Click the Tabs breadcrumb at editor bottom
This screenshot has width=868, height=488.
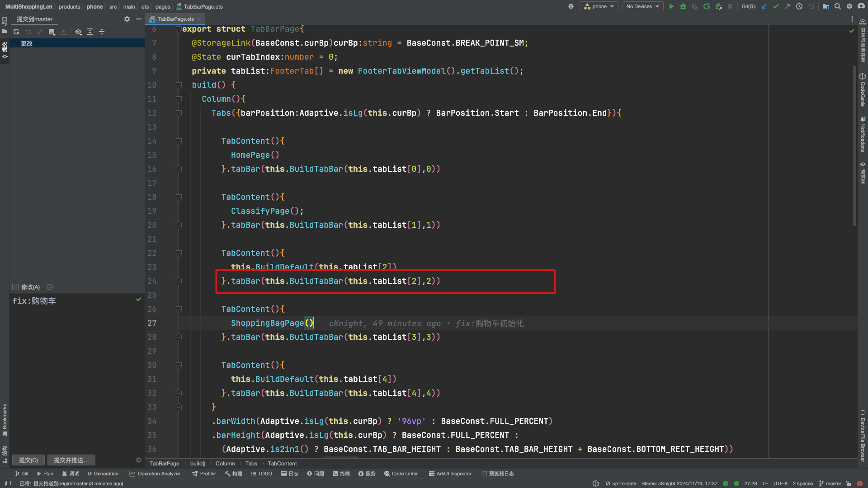(x=251, y=464)
